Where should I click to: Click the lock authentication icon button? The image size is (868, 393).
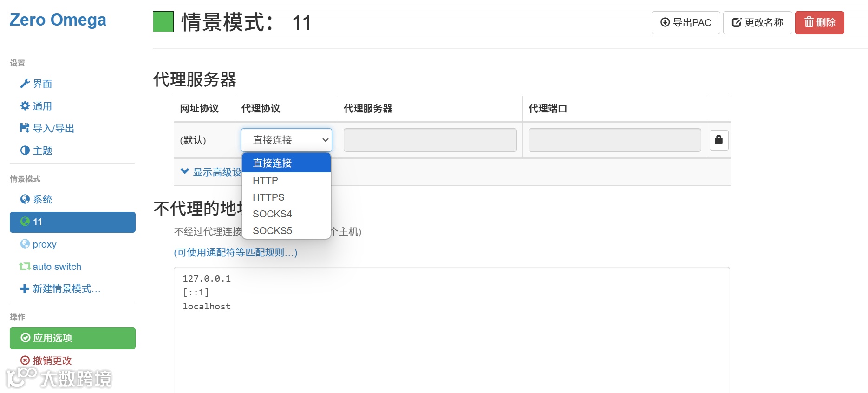(x=719, y=140)
